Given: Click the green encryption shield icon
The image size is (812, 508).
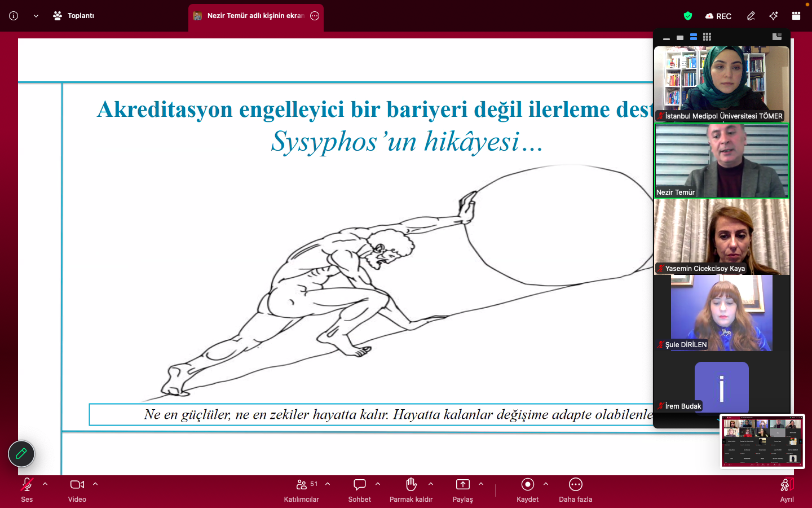Looking at the screenshot, I should (x=688, y=16).
